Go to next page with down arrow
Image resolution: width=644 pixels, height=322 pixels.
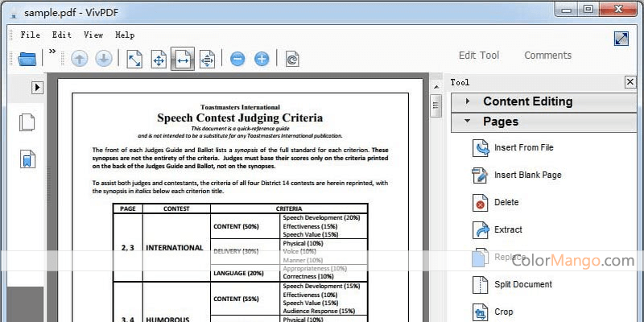[x=103, y=59]
